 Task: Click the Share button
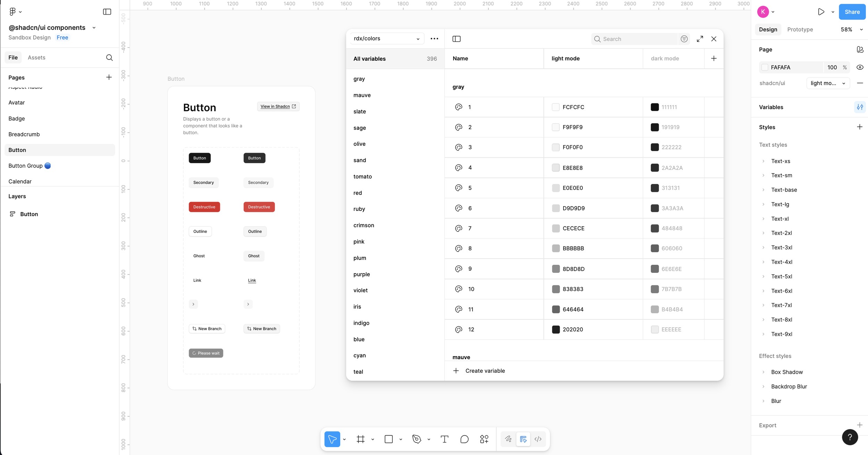click(x=852, y=12)
